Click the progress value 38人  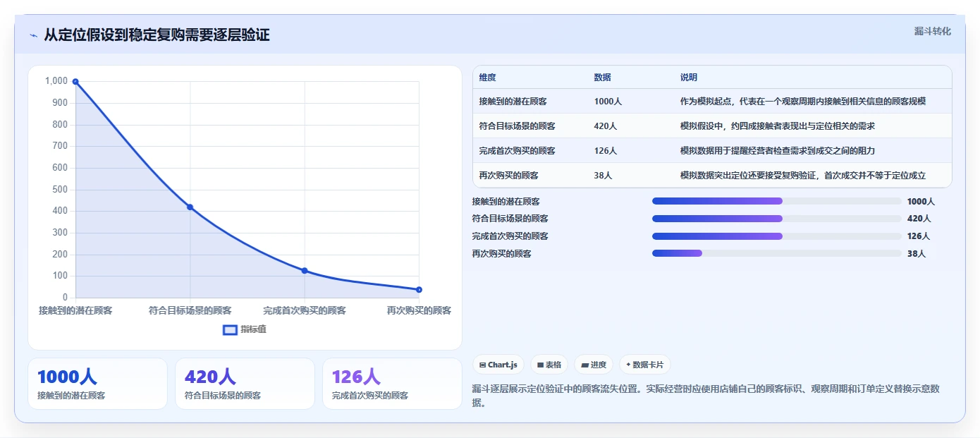[917, 254]
